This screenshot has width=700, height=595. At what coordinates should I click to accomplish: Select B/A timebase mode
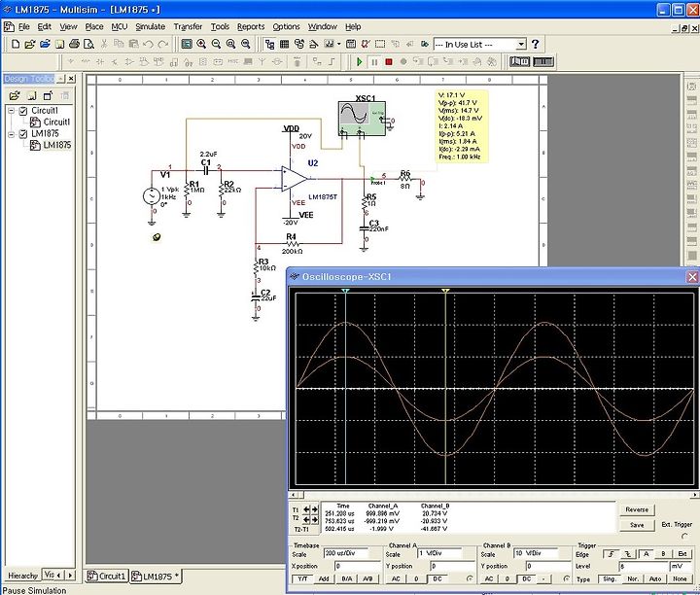[x=347, y=578]
